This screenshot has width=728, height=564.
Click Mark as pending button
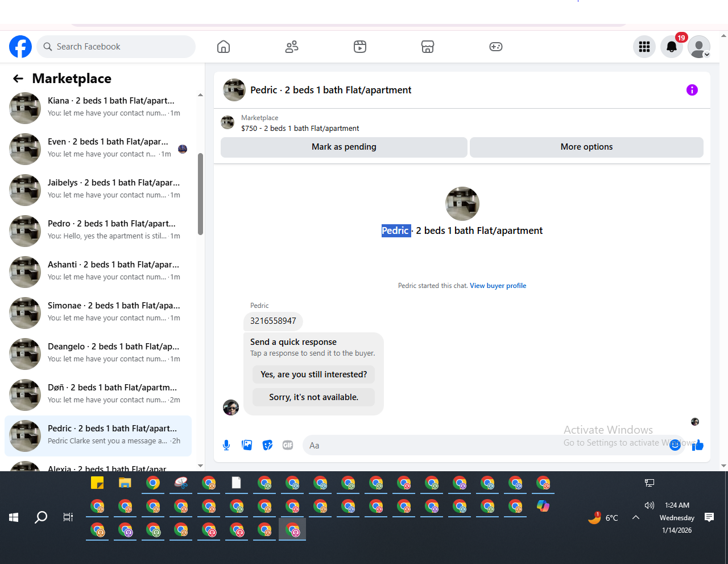pos(344,147)
